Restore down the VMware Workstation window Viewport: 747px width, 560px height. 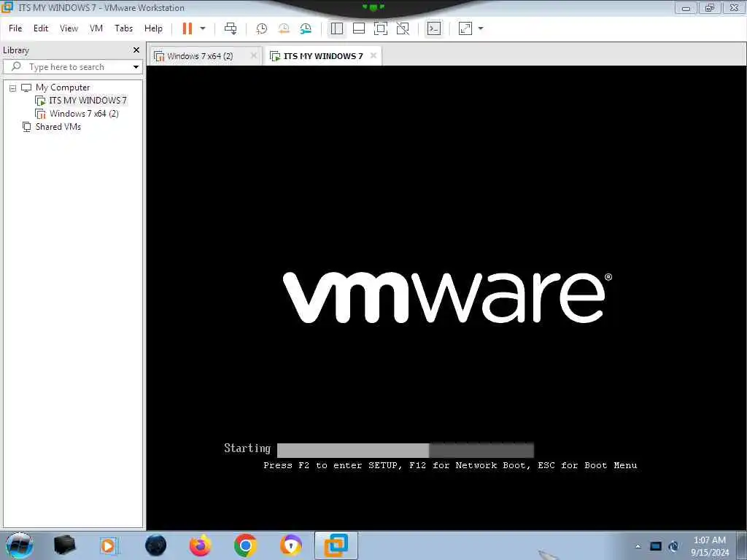pos(710,7)
